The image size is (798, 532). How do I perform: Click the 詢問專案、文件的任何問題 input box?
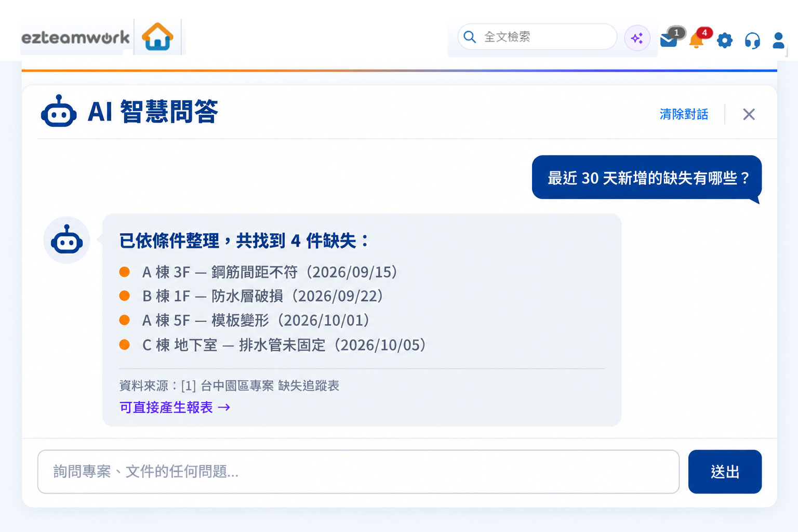[358, 472]
